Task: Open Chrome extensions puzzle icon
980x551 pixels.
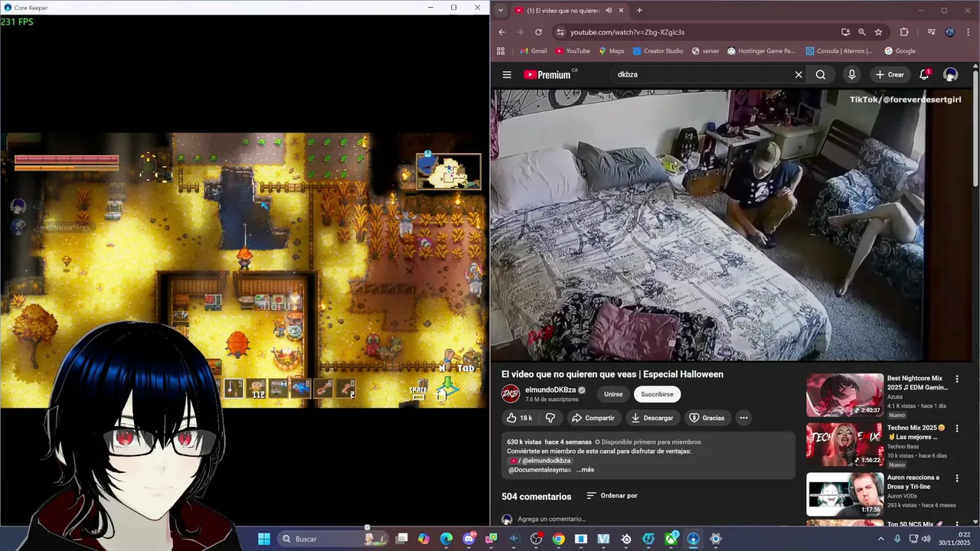Action: 904,32
